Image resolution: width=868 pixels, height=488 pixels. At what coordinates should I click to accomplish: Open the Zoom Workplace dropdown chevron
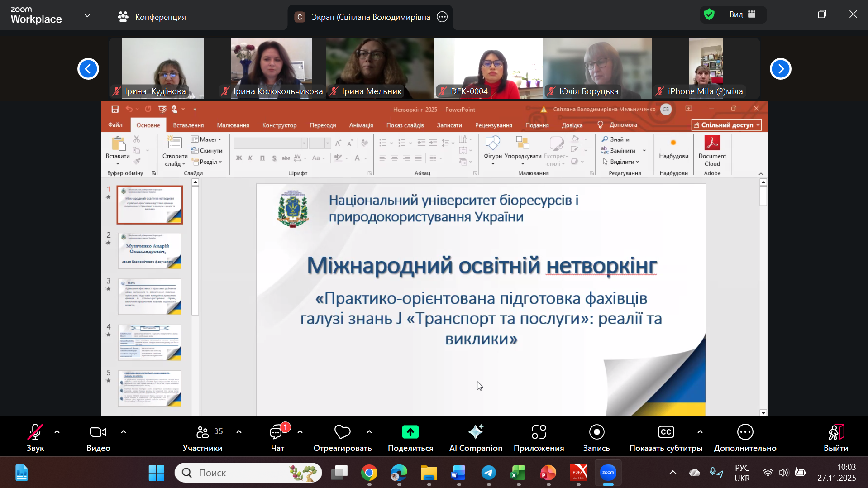(x=87, y=16)
